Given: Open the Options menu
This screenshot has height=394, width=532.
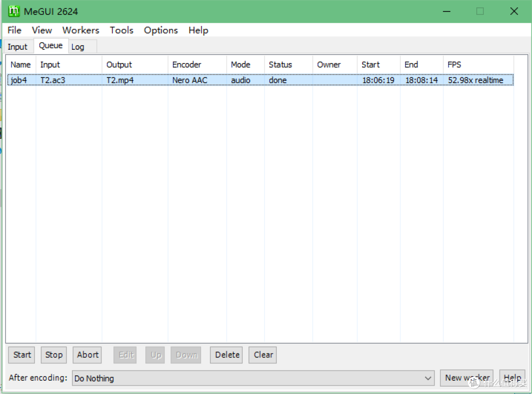Looking at the screenshot, I should [x=161, y=30].
